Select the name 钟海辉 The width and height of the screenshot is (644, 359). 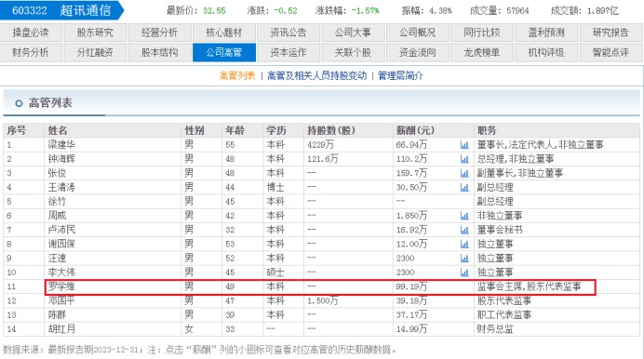point(61,159)
